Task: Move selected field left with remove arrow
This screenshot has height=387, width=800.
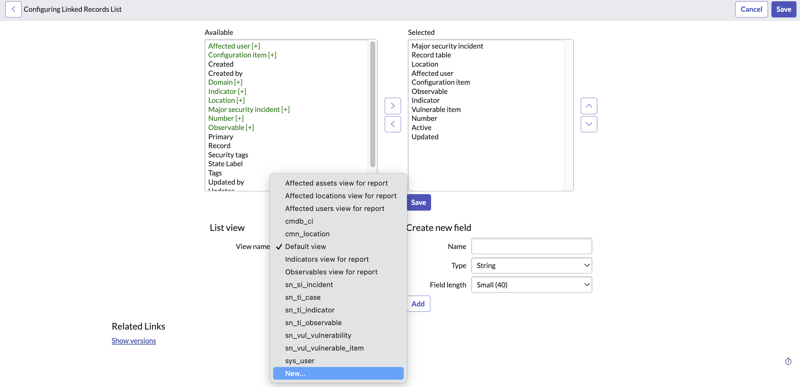Action: pos(392,124)
